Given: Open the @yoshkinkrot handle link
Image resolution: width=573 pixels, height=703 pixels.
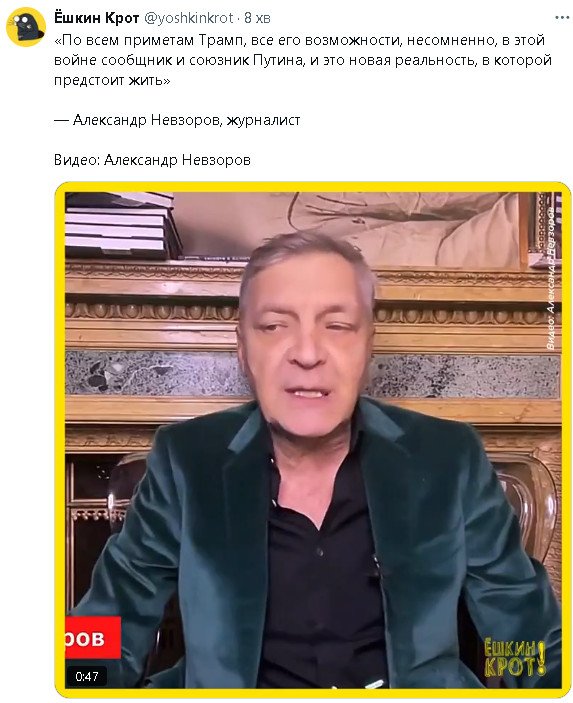Looking at the screenshot, I should coord(189,18).
